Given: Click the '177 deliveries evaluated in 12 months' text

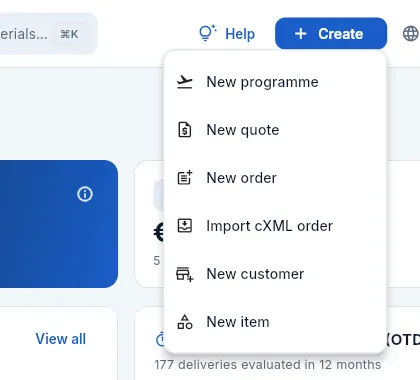Looking at the screenshot, I should click(x=267, y=365).
